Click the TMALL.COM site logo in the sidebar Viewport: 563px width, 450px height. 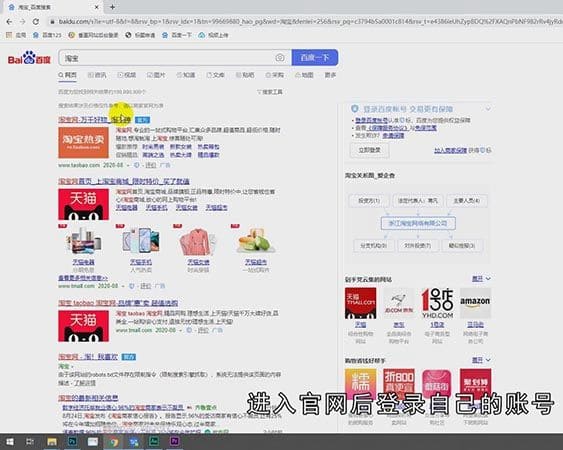click(360, 303)
